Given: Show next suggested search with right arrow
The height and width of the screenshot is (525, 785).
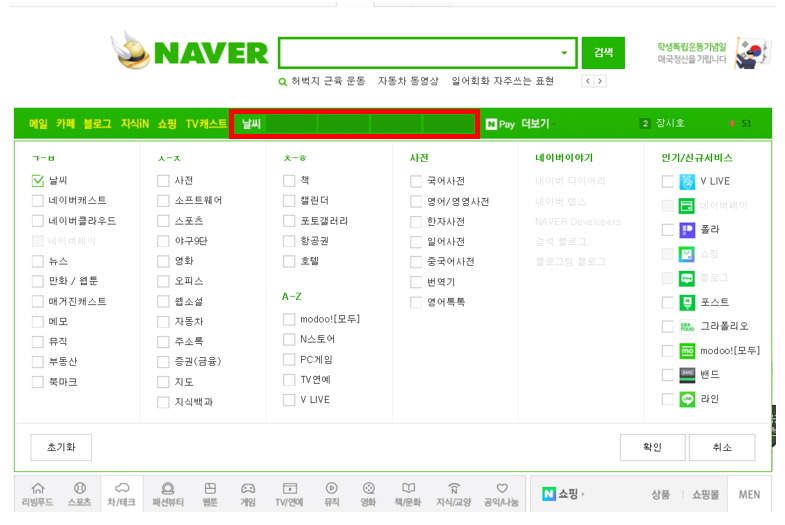Looking at the screenshot, I should pos(600,81).
